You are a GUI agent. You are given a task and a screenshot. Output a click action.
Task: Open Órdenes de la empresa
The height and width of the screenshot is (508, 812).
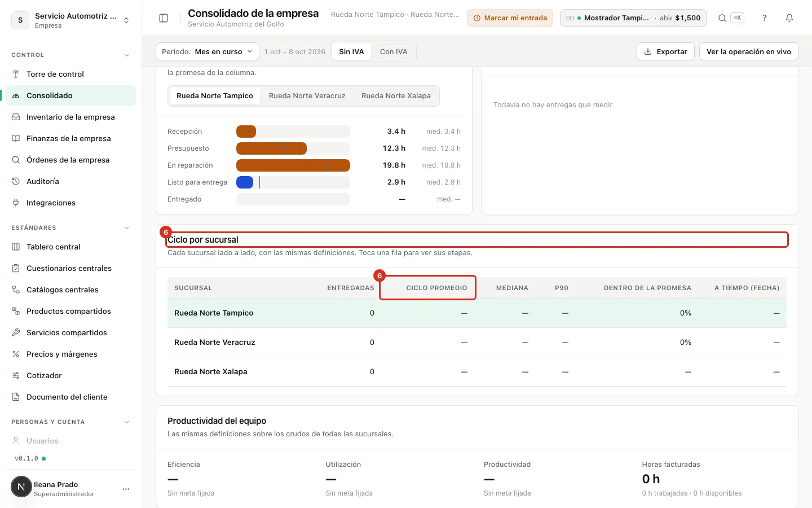70,160
